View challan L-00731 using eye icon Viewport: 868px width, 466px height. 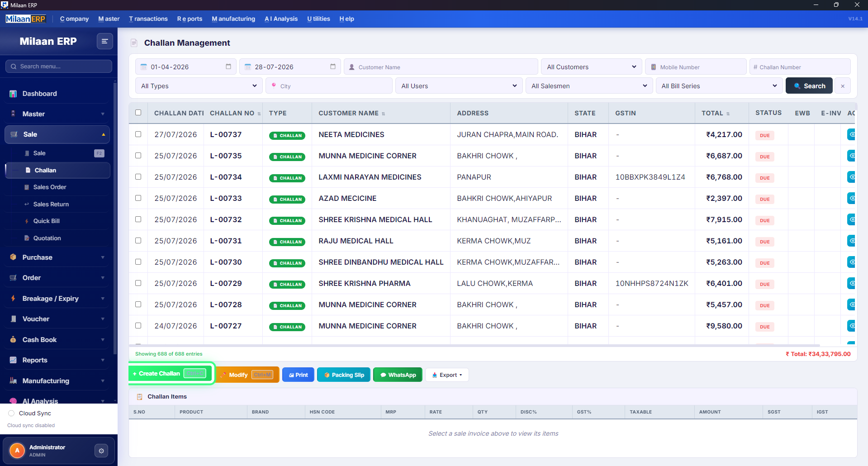851,241
